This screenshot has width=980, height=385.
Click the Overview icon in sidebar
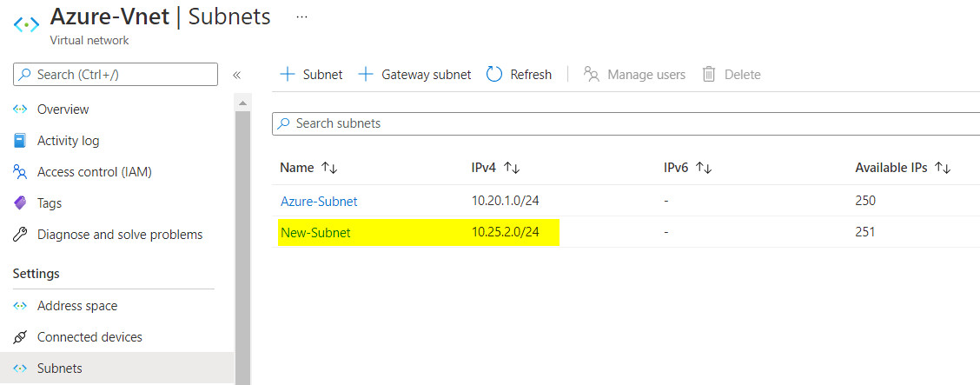[20, 110]
